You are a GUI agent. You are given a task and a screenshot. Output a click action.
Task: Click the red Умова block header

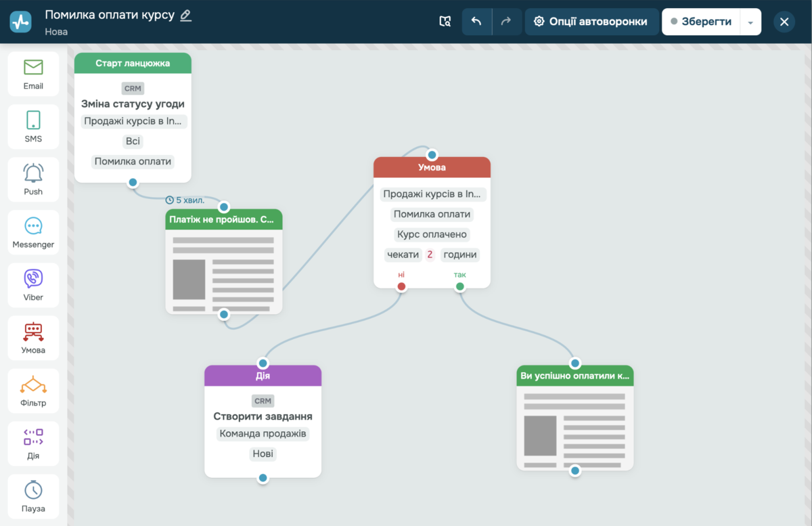pyautogui.click(x=432, y=167)
